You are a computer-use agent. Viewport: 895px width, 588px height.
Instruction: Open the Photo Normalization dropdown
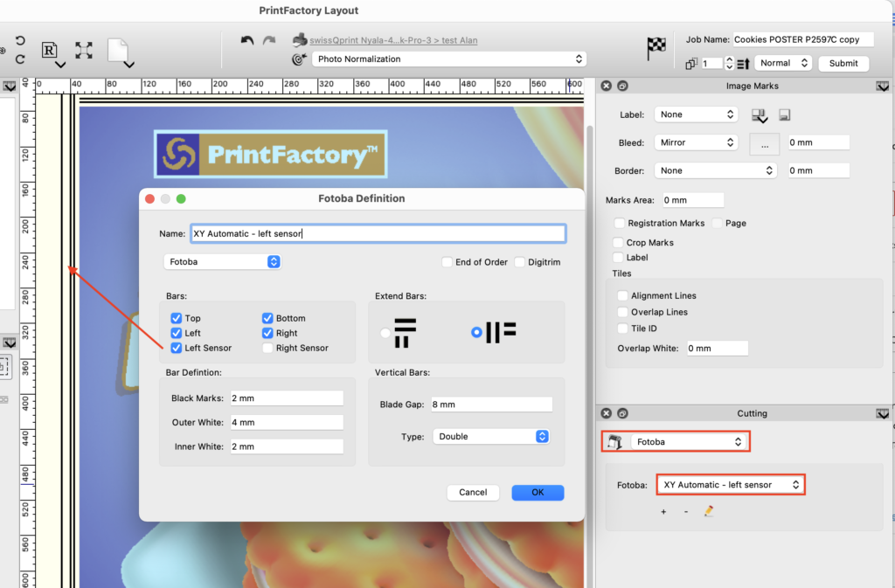pyautogui.click(x=448, y=59)
